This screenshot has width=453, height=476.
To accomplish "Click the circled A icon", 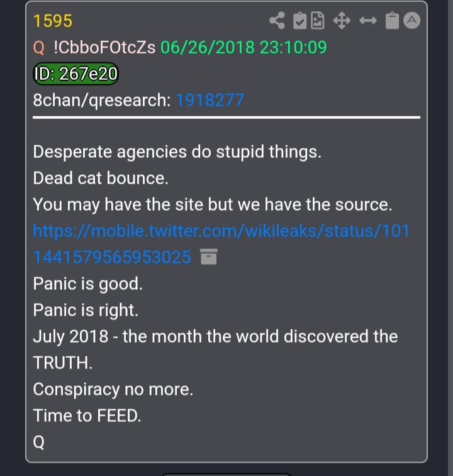I will (411, 21).
